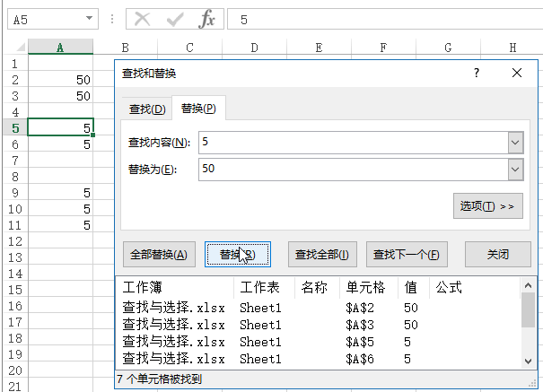Click the results list scroll-down arrow
This screenshot has width=543, height=392.
click(x=527, y=360)
